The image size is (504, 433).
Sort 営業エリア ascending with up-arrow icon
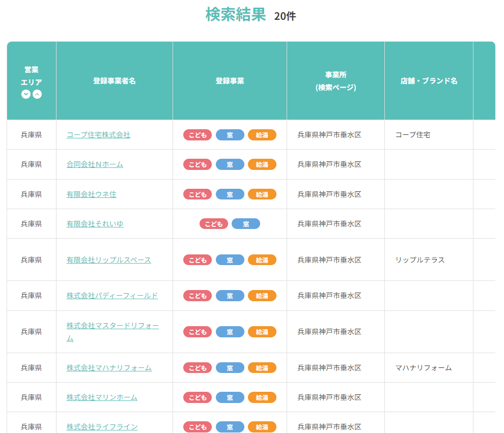(37, 94)
